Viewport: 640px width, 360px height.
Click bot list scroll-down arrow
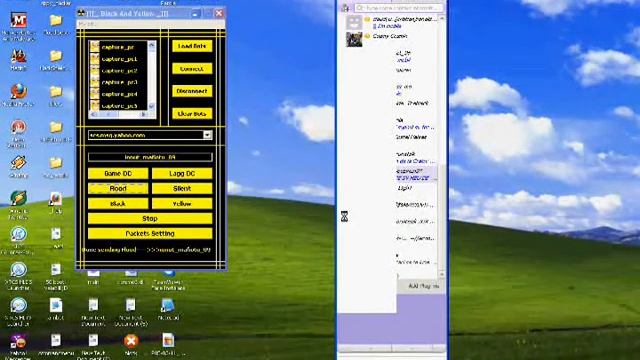pyautogui.click(x=151, y=107)
